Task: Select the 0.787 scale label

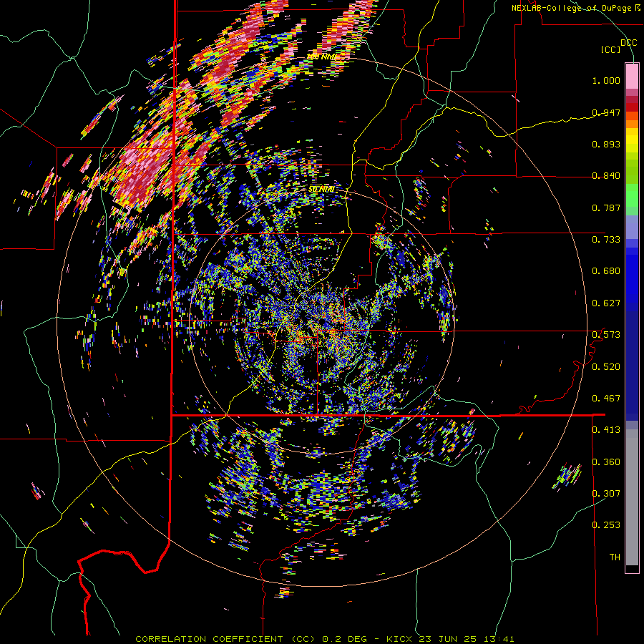Action: point(606,208)
